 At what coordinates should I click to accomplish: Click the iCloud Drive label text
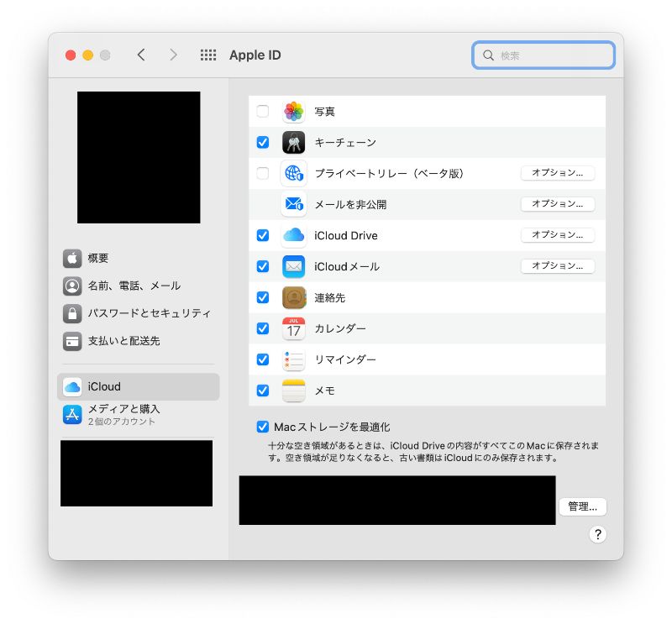345,236
